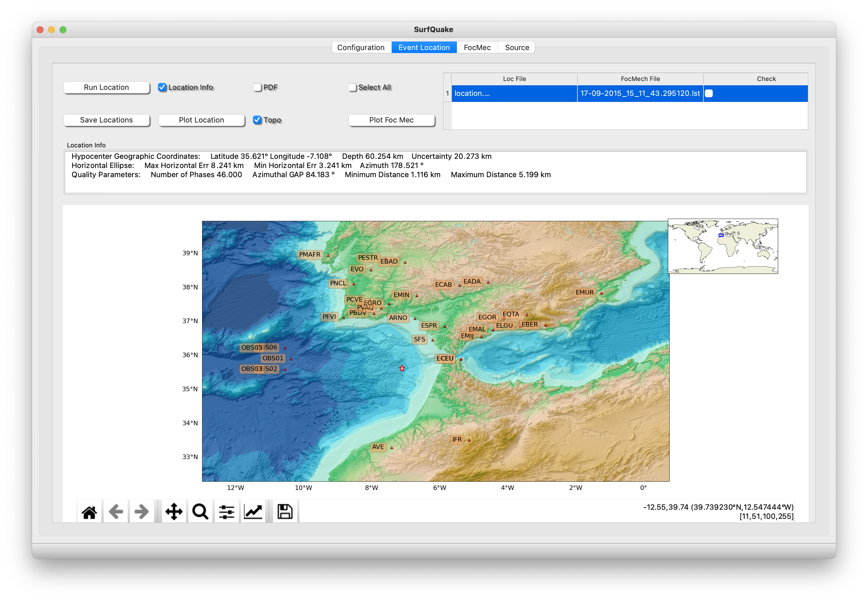Click the OBS01 station label
868x601 pixels.
tap(273, 358)
